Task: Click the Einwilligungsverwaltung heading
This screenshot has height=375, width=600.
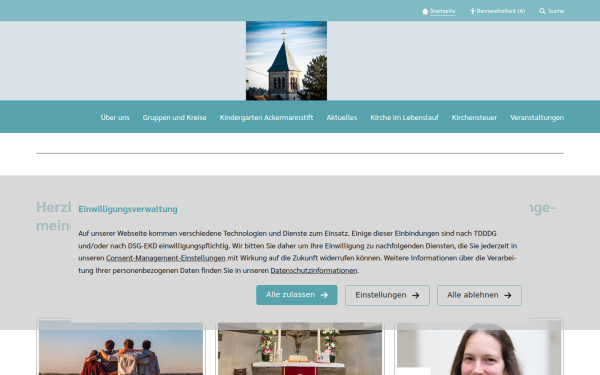Action: click(x=128, y=209)
